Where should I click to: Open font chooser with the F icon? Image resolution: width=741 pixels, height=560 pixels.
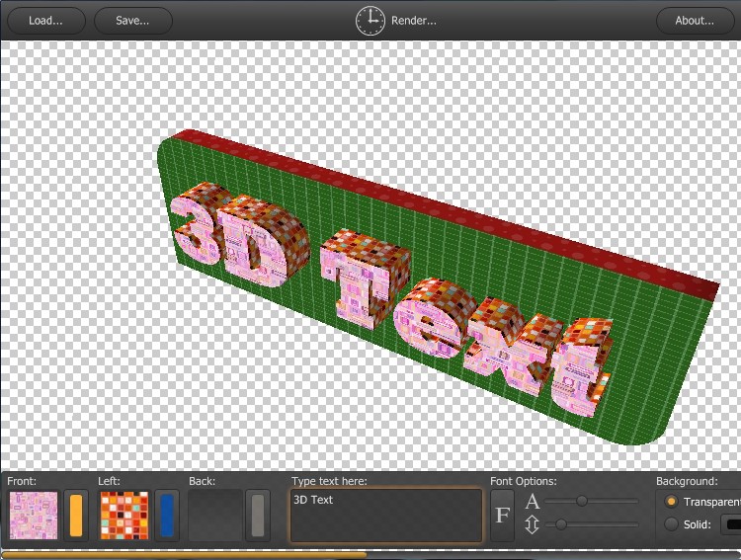[502, 516]
